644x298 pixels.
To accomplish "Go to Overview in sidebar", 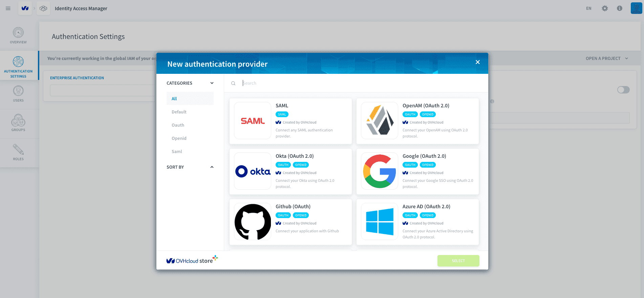I will pyautogui.click(x=18, y=36).
